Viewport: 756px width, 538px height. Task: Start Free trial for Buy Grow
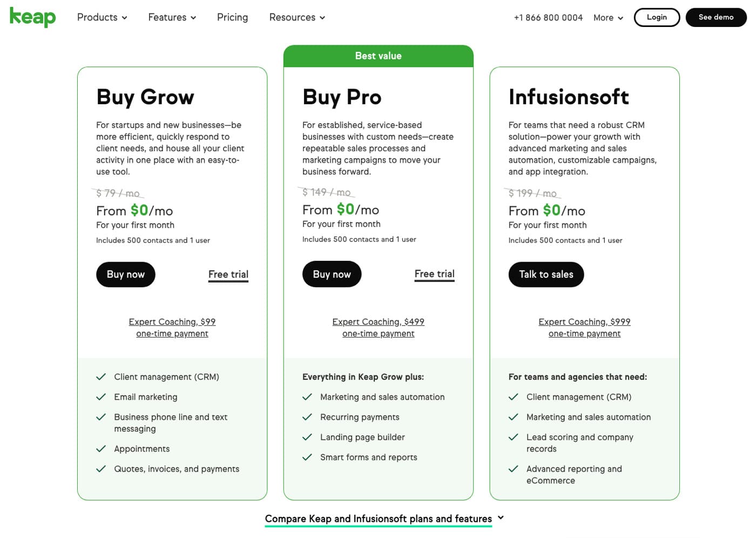click(x=228, y=275)
